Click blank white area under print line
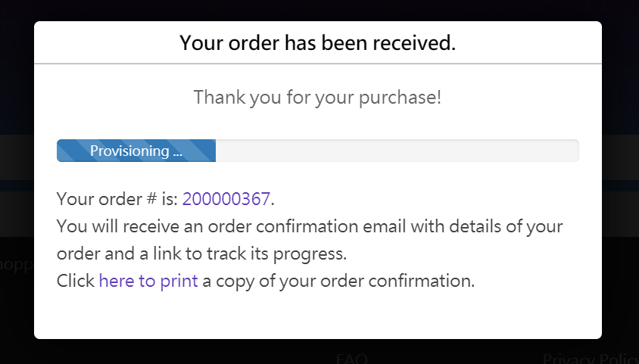Image resolution: width=639 pixels, height=364 pixels. tap(318, 316)
